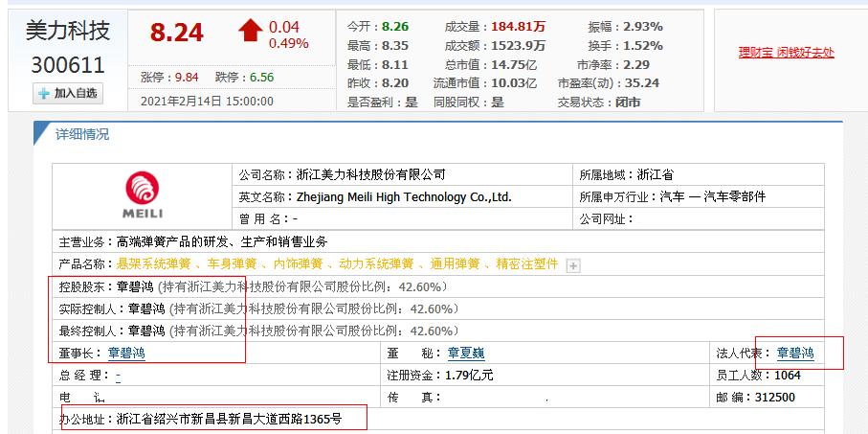Click office address 浙江省绍兴市新昌县新昌大道西路1365号

pos(229,419)
